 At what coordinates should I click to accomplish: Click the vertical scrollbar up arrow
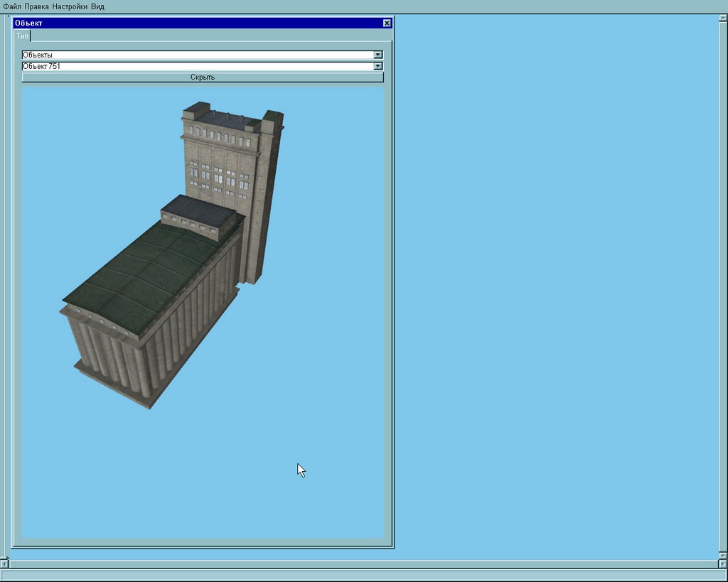(723, 18)
